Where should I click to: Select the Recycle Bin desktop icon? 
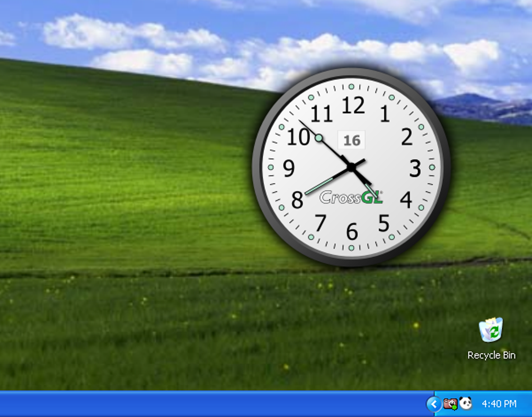click(491, 329)
